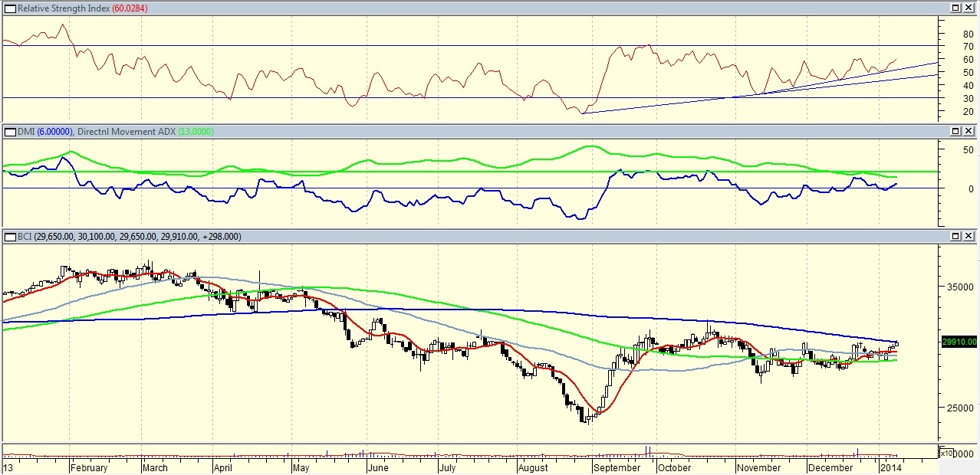Close the DMI indicator pane
Viewport: 980px width, 475px height.
click(x=969, y=132)
